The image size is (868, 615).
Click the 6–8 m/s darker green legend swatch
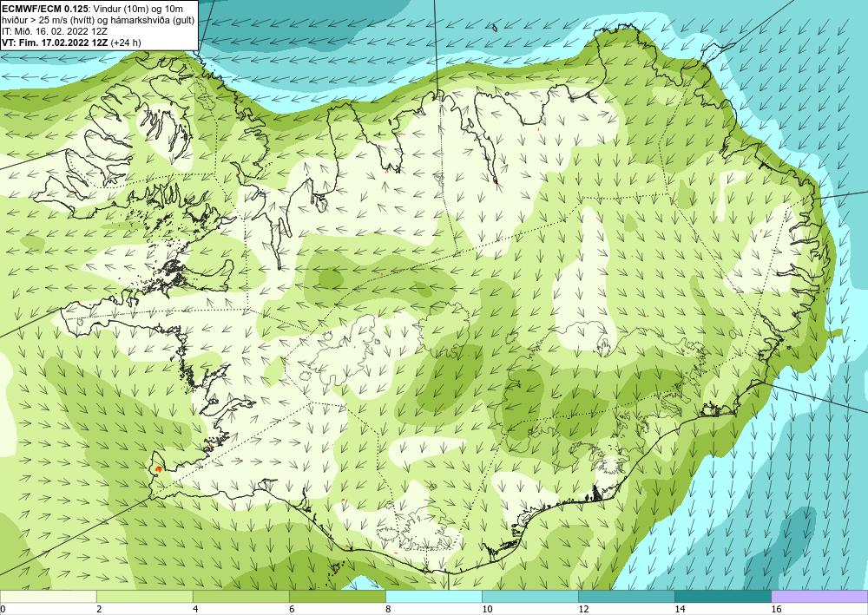click(337, 596)
